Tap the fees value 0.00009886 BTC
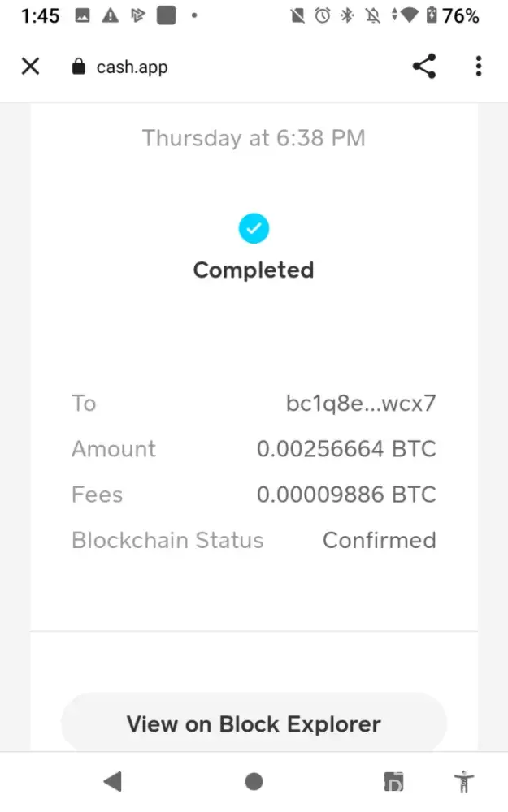Image resolution: width=508 pixels, height=812 pixels. (346, 495)
